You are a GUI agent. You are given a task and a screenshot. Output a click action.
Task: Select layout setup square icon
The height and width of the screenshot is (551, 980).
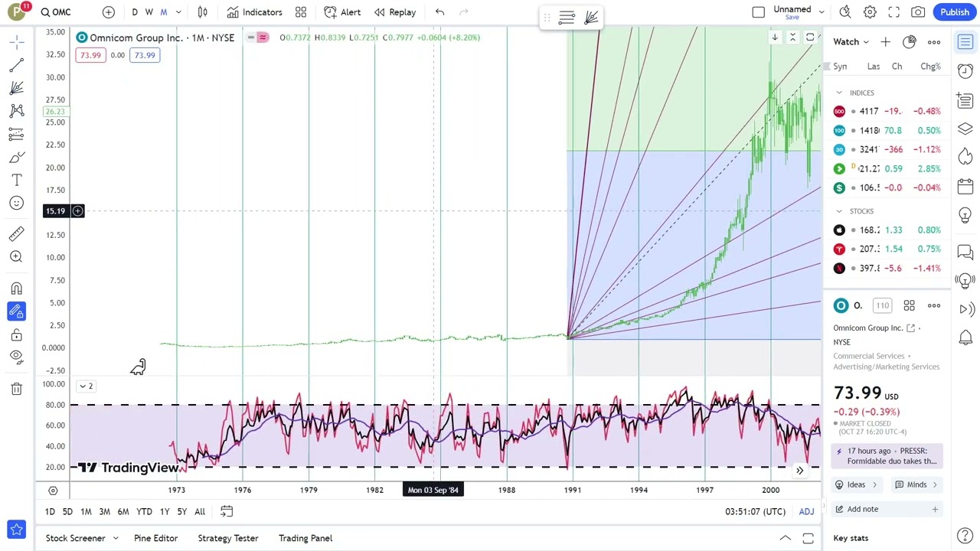758,12
